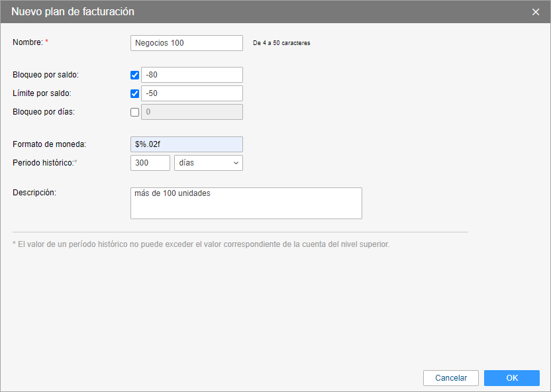The height and width of the screenshot is (392, 551).
Task: Focus the Descripción text area
Action: (246, 203)
